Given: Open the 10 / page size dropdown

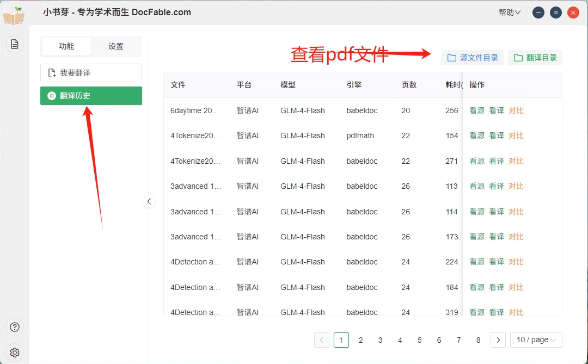Looking at the screenshot, I should 536,340.
